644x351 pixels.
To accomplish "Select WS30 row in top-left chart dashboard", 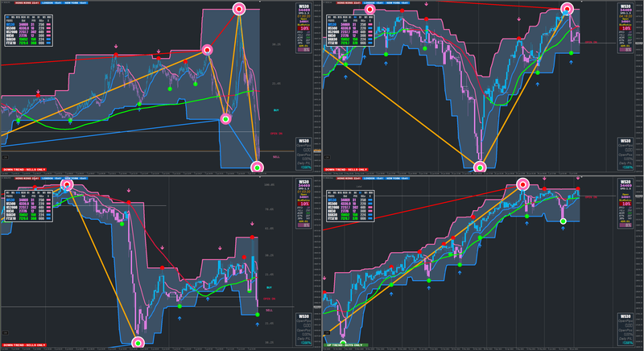I will (28, 24).
